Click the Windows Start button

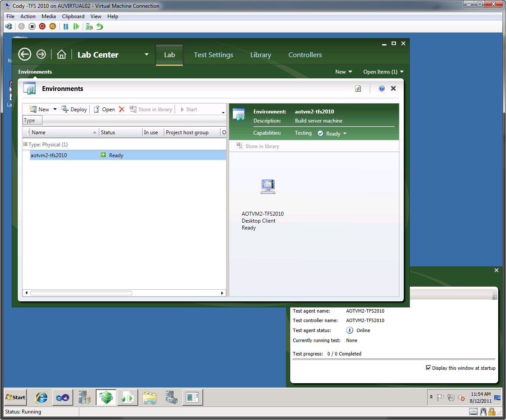(x=16, y=397)
